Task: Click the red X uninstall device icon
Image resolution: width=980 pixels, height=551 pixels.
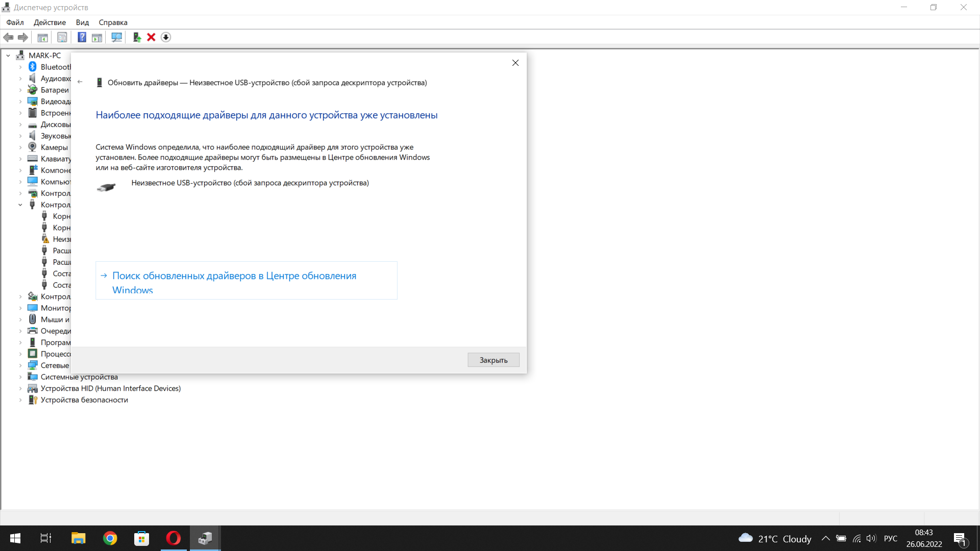Action: 151,37
